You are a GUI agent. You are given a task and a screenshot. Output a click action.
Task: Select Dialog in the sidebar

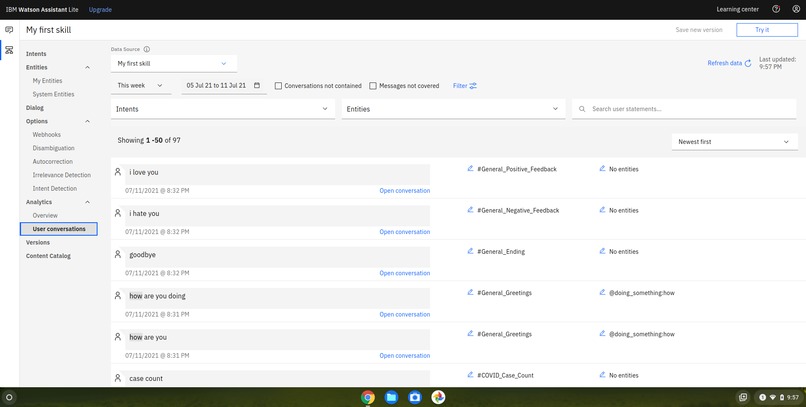pos(35,108)
